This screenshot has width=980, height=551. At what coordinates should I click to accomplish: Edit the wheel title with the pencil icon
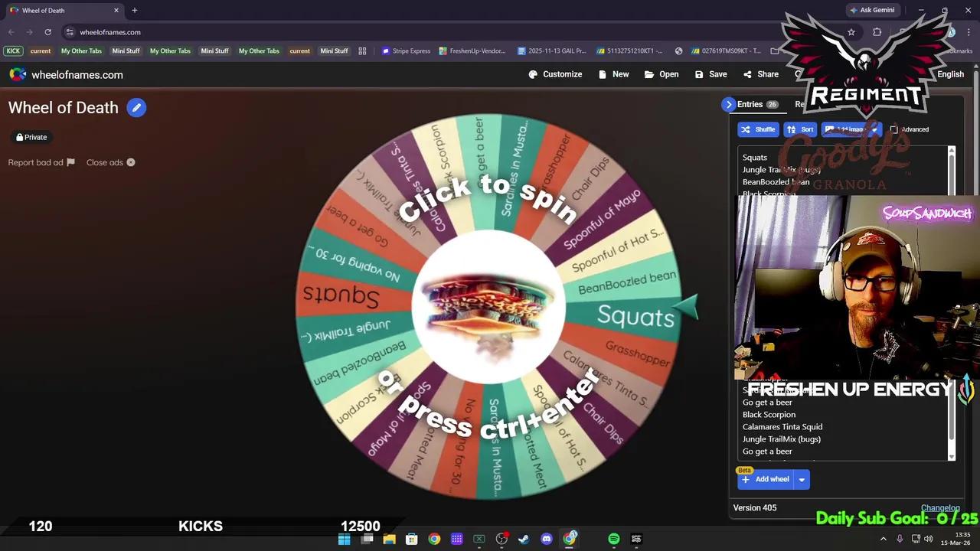click(x=136, y=108)
